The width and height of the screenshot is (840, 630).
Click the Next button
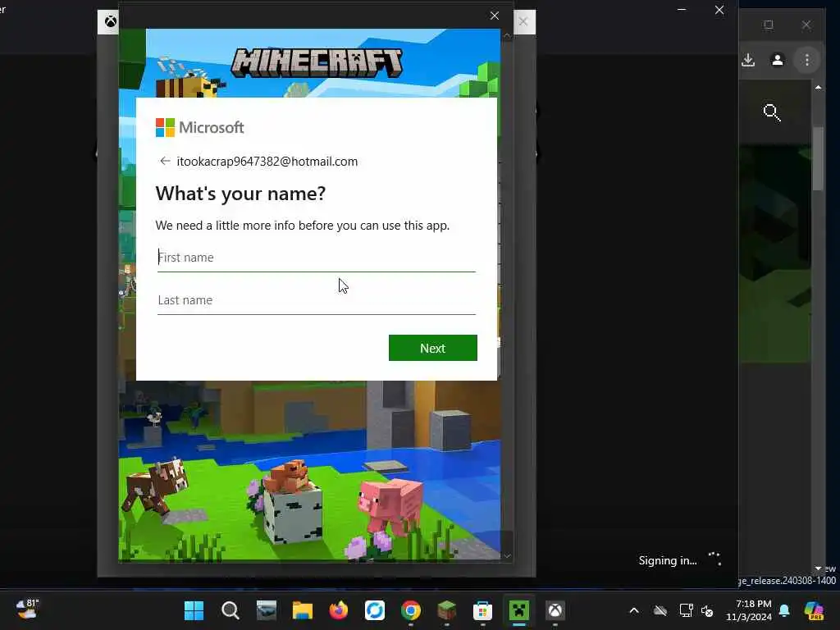tap(433, 348)
